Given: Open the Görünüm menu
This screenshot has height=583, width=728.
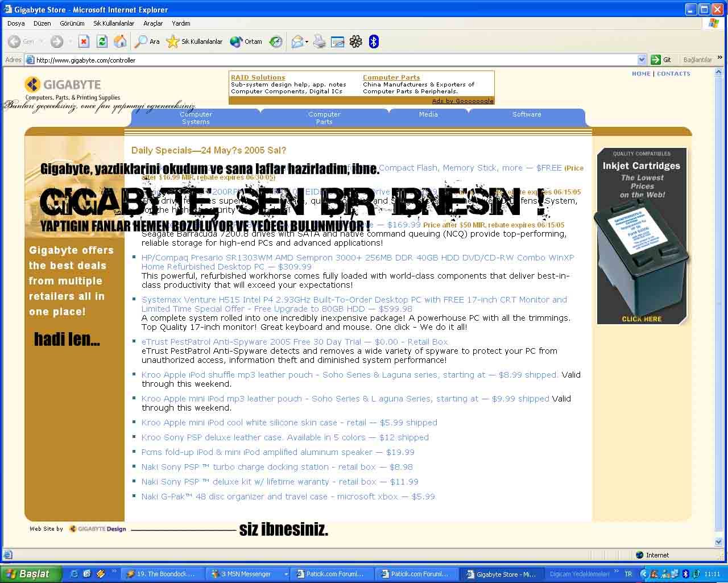Looking at the screenshot, I should 72,23.
